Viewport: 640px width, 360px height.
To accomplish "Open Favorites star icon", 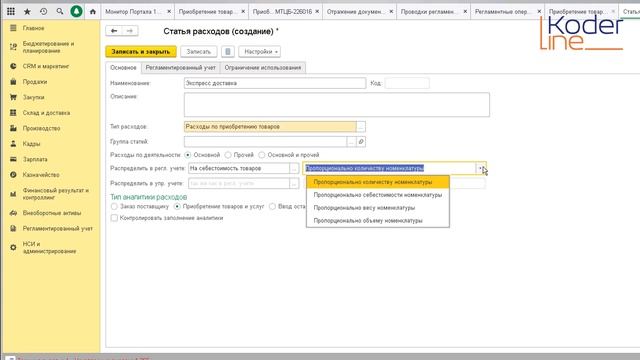I will 27,11.
